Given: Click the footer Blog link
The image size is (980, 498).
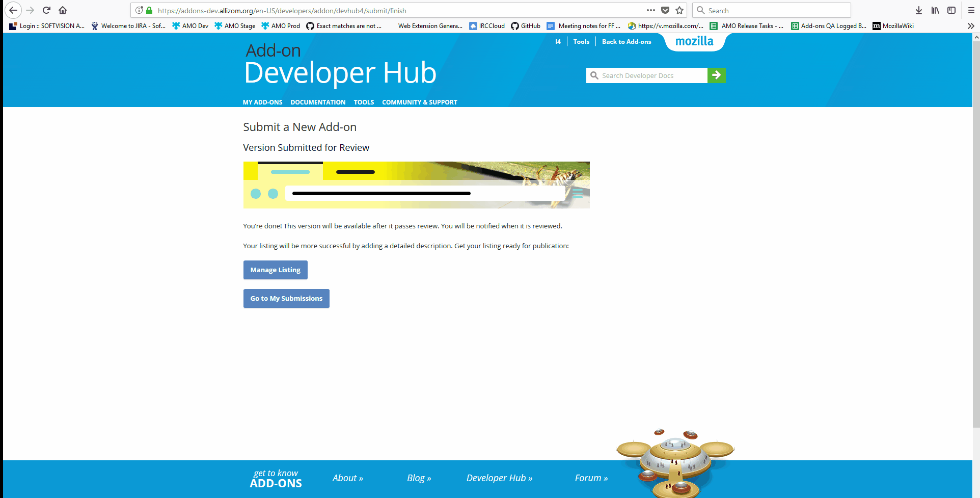Looking at the screenshot, I should 419,478.
